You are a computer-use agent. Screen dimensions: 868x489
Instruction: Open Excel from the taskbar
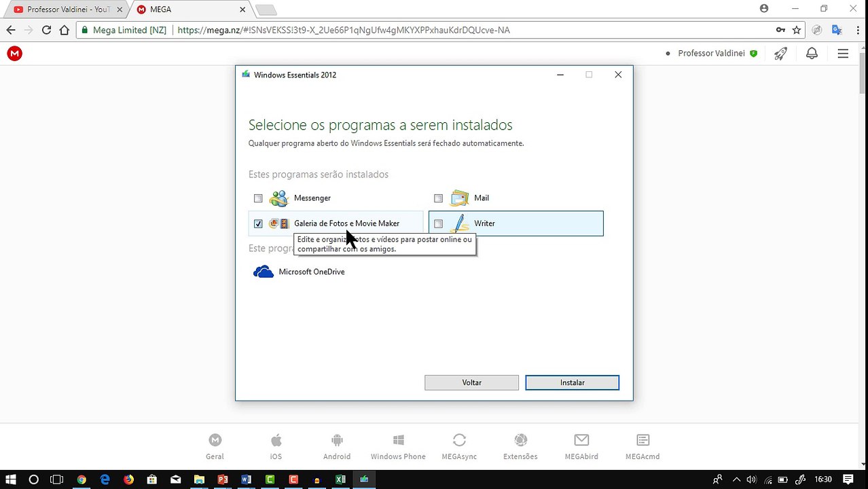pos(340,479)
